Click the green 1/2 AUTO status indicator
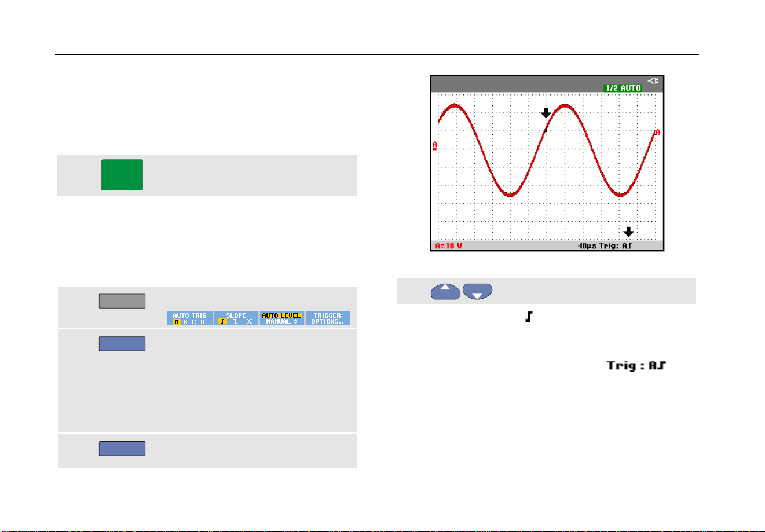 click(x=623, y=88)
